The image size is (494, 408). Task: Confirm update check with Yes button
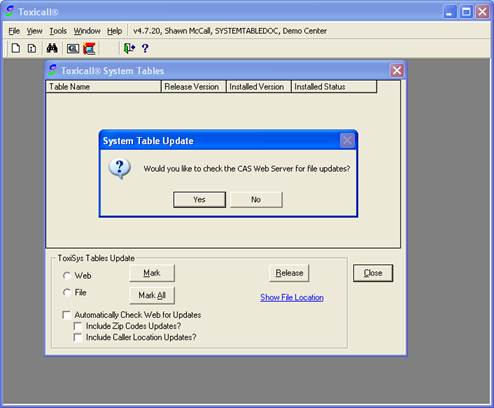pos(199,200)
